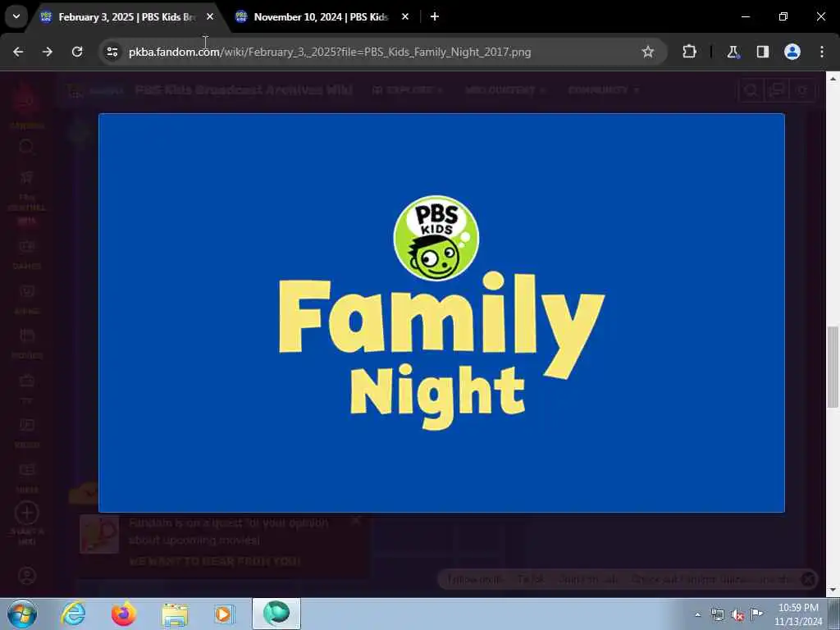The width and height of the screenshot is (840, 630).
Task: Open Anime in Fandom sidebar
Action: 27,299
